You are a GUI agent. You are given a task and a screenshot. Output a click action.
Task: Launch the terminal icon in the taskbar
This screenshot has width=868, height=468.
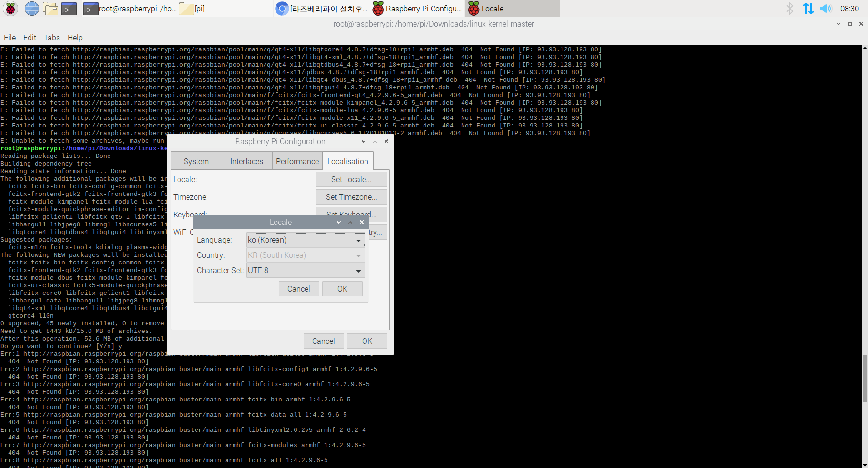point(69,9)
